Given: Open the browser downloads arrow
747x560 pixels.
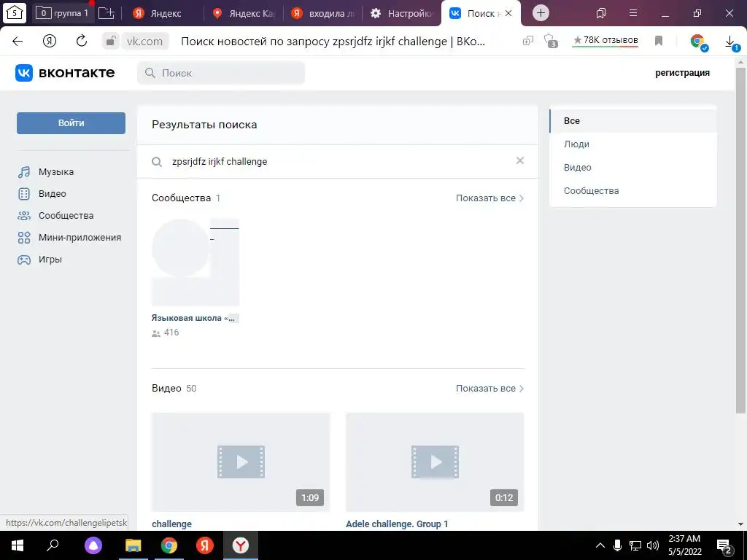Looking at the screenshot, I should pyautogui.click(x=730, y=42).
